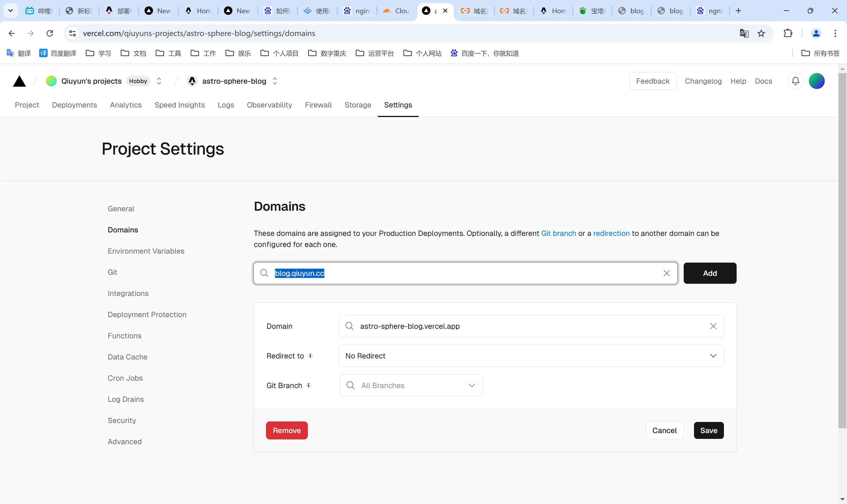Screen dimensions: 847x504
Task: Click translate page icon in address bar
Action: tap(744, 33)
